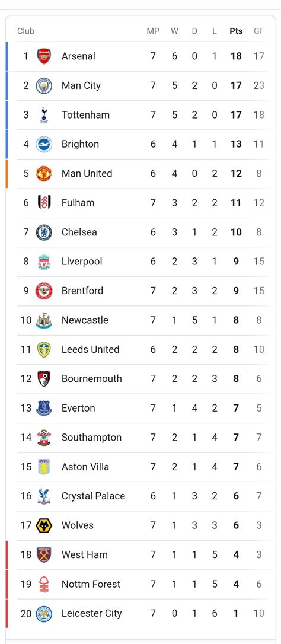Click the Brighton seagull crest
281x644 pixels.
coord(44,144)
